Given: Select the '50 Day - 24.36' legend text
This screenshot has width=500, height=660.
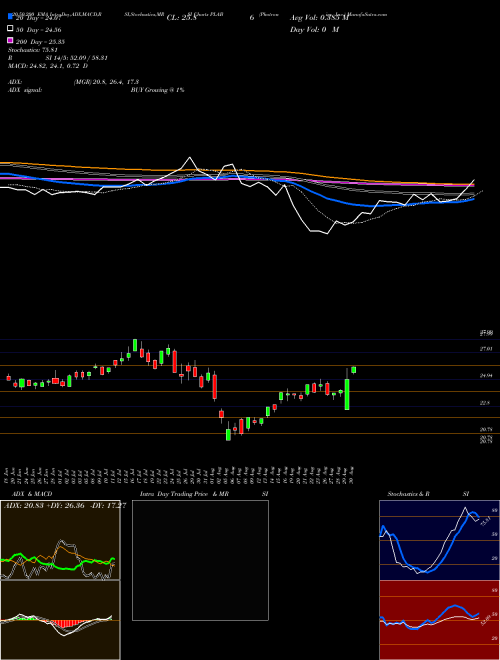Looking at the screenshot, I should [38, 30].
